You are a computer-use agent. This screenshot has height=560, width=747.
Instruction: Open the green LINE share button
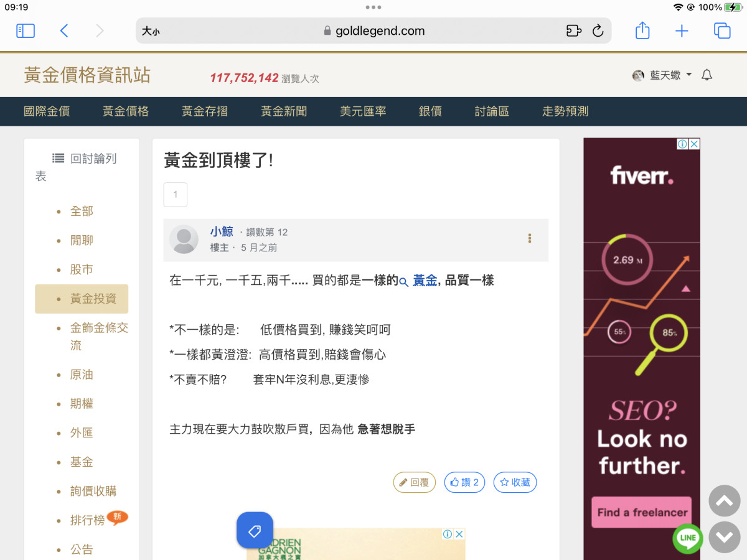click(x=688, y=538)
